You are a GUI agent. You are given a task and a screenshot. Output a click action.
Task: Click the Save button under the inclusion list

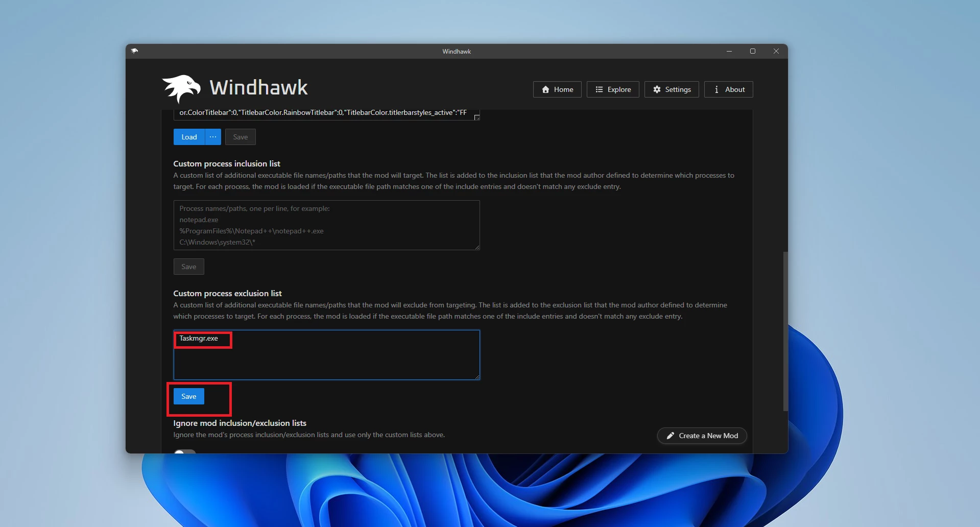[189, 267]
